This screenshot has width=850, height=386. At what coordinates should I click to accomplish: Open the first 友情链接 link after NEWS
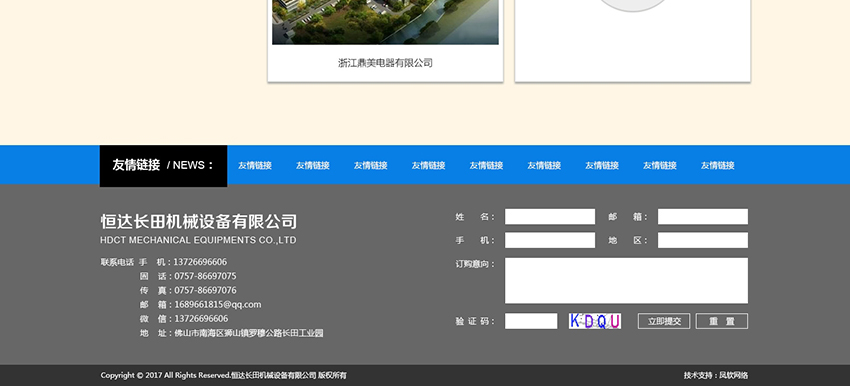point(255,165)
